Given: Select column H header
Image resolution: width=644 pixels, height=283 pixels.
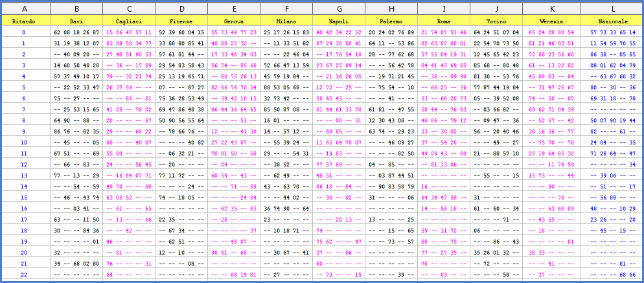Looking at the screenshot, I should click(391, 9).
